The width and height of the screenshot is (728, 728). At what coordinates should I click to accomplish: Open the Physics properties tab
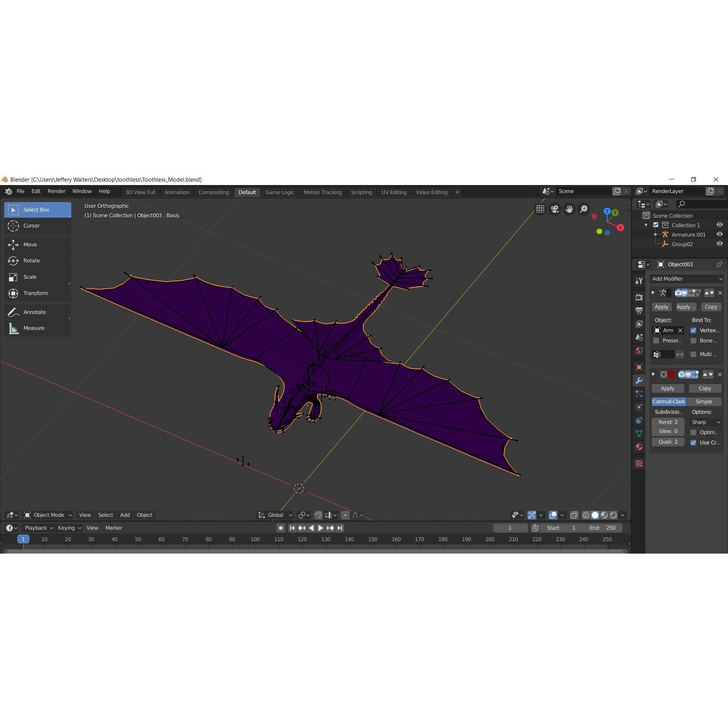point(639,407)
